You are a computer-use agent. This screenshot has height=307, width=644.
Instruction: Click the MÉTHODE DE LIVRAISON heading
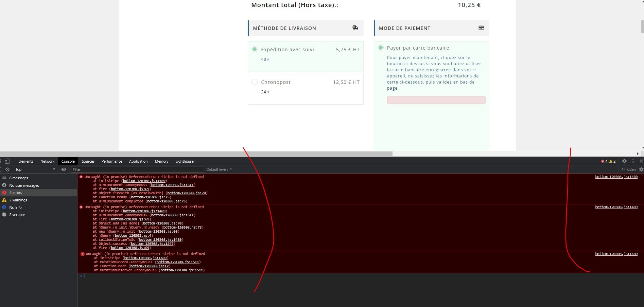(x=284, y=28)
